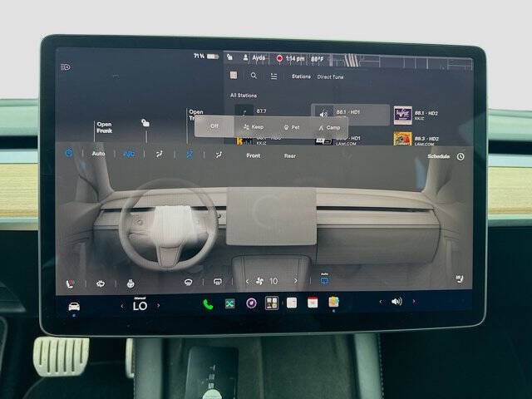Select Pet climate mode
This screenshot has width=532, height=399.
pyautogui.click(x=292, y=127)
